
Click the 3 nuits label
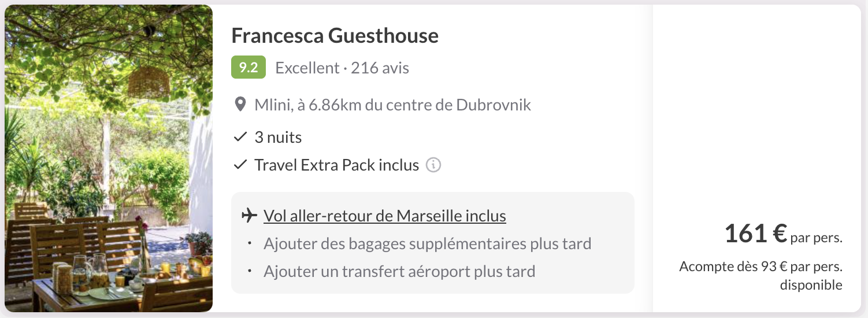click(278, 138)
